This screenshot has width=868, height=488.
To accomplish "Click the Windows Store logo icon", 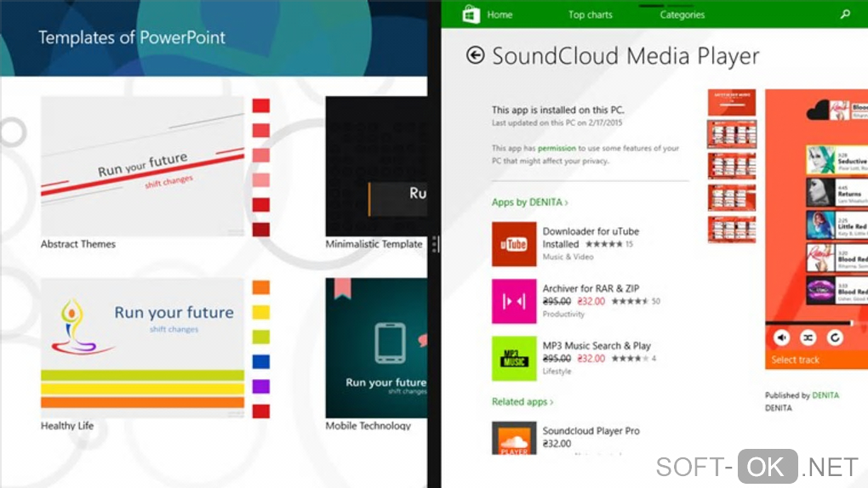I will [471, 14].
